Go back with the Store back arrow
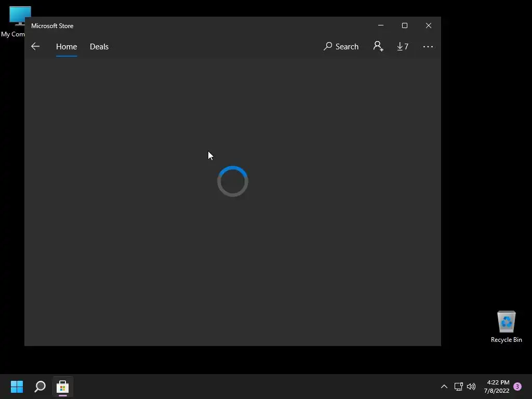Viewport: 532px width, 399px height. pos(35,46)
